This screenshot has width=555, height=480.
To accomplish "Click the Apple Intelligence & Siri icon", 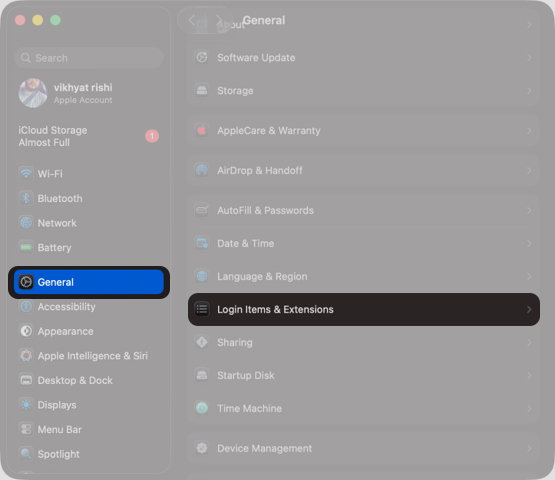I will click(x=26, y=356).
